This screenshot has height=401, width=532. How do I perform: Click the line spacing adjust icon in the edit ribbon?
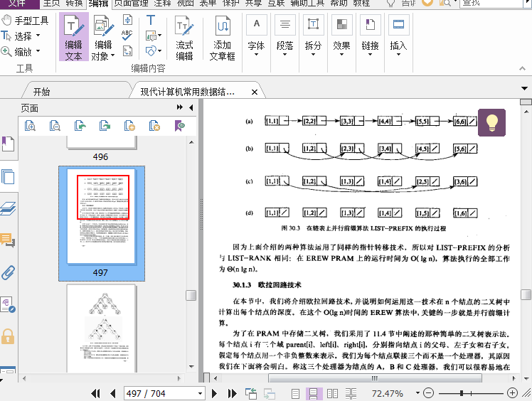(127, 20)
